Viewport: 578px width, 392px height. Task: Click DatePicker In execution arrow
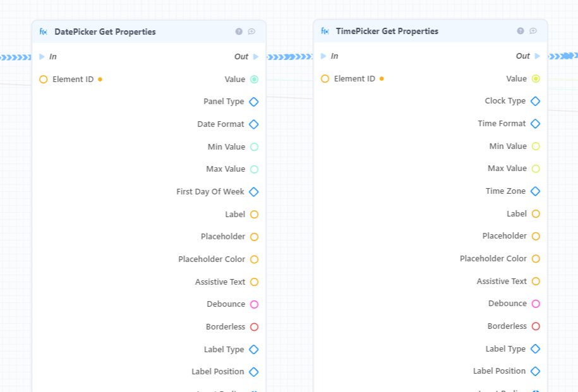click(x=42, y=57)
